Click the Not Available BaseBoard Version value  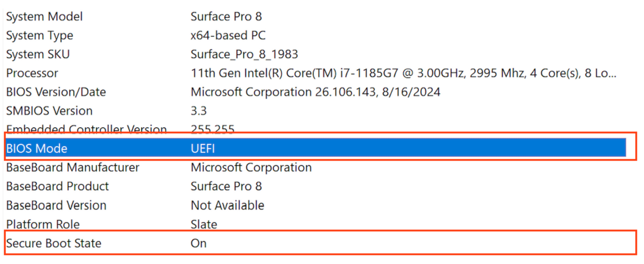pyautogui.click(x=227, y=205)
